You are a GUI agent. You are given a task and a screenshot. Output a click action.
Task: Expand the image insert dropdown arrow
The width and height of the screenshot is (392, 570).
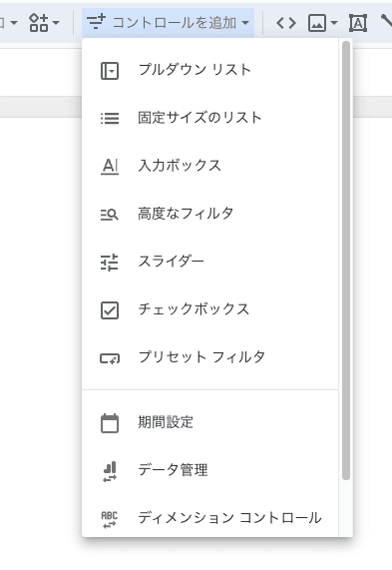pos(334,23)
